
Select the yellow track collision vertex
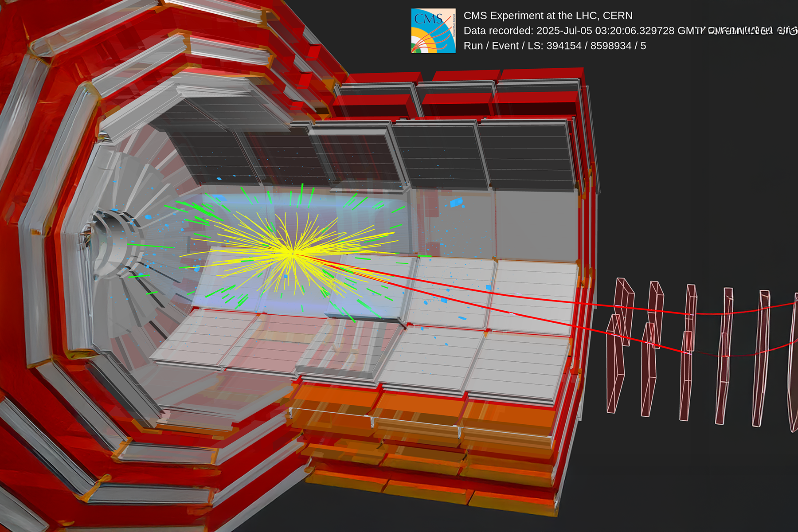pyautogui.click(x=293, y=254)
